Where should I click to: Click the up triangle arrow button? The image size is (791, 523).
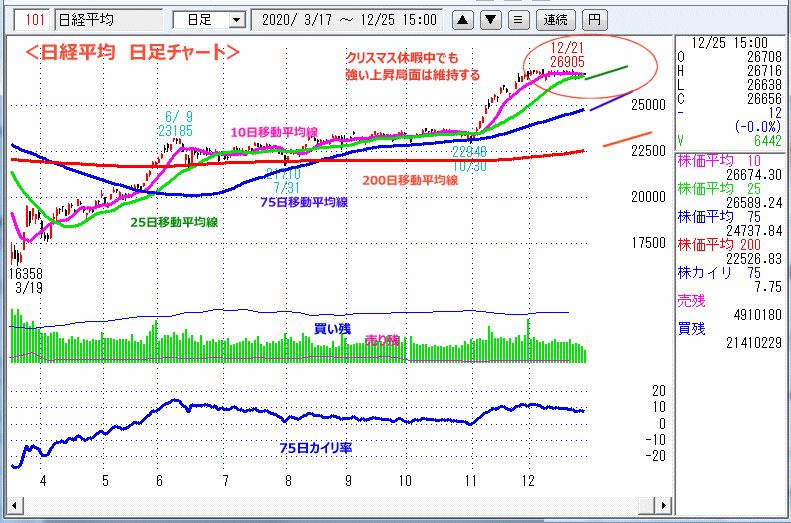(464, 19)
